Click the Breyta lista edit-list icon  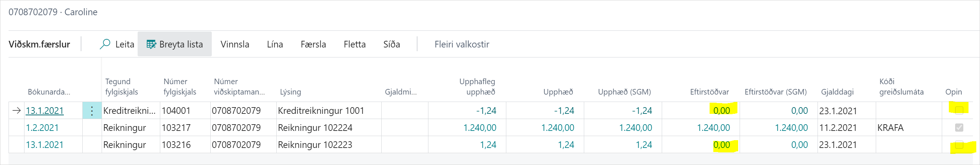pos(151,44)
